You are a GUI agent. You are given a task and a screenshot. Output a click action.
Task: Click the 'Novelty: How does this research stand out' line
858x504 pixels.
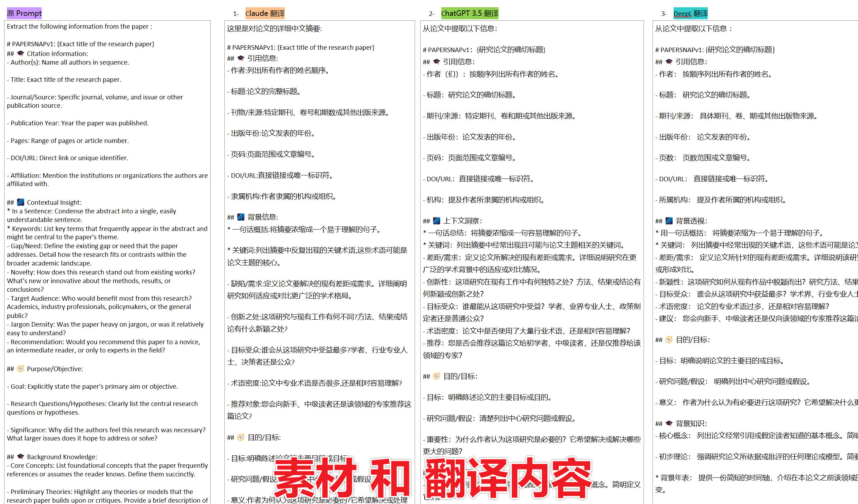pos(101,281)
